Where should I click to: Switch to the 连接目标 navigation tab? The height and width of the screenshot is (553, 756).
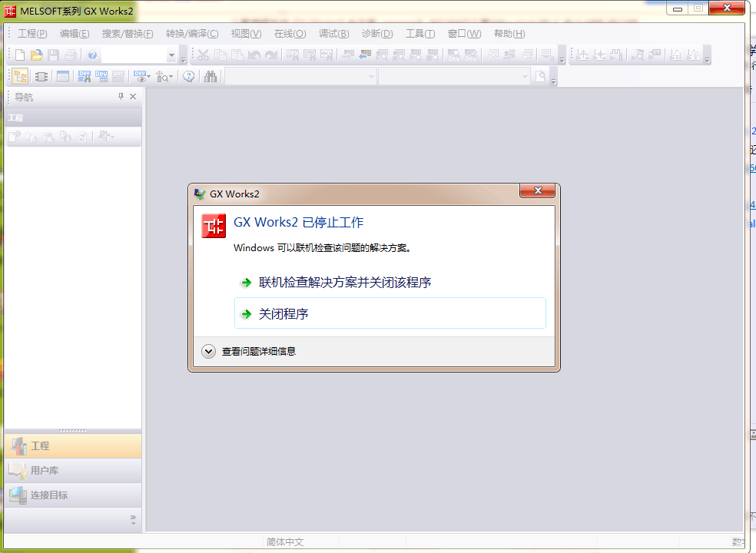[x=48, y=495]
